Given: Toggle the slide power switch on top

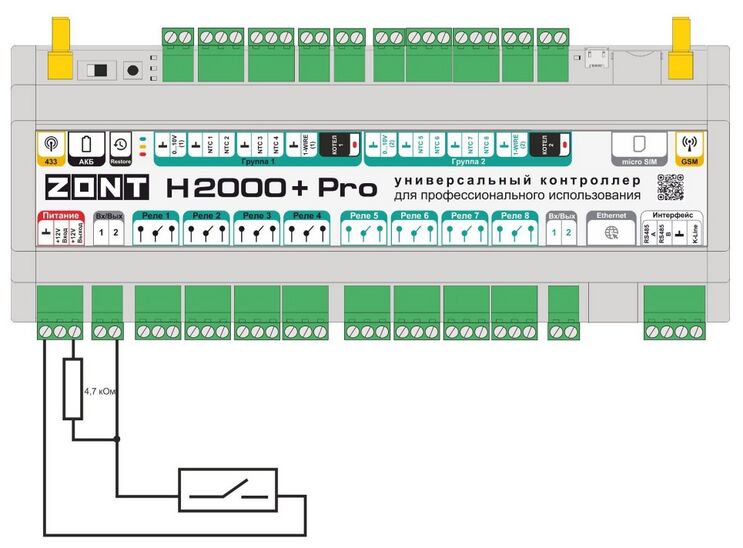Looking at the screenshot, I should pyautogui.click(x=98, y=71).
